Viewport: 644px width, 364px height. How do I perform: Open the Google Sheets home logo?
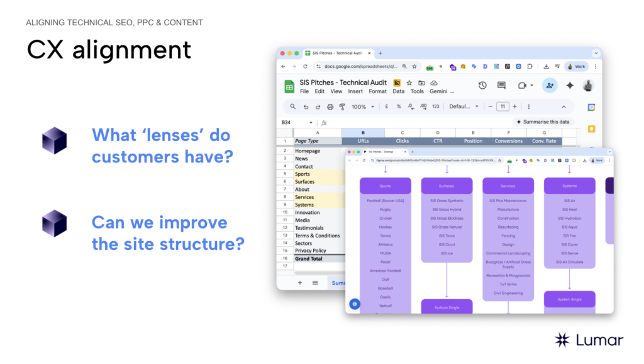coord(289,86)
